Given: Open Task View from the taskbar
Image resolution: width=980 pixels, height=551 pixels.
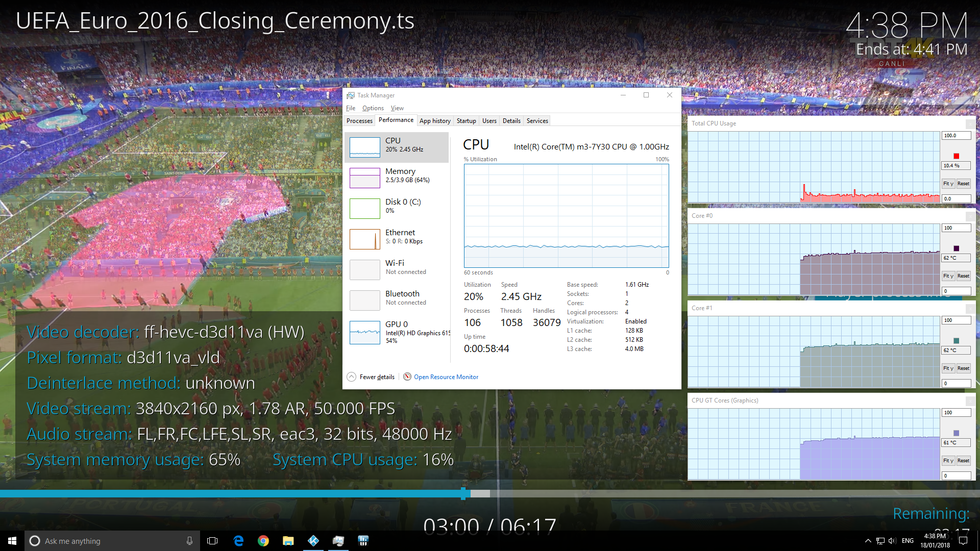Looking at the screenshot, I should tap(213, 541).
